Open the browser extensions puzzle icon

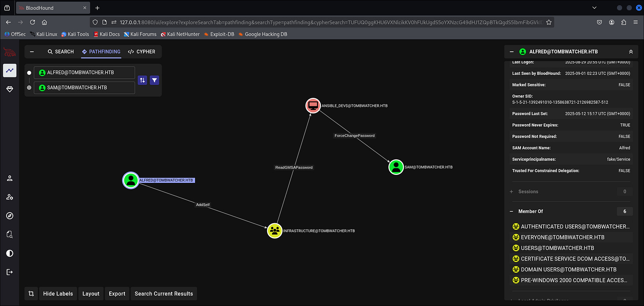click(x=624, y=22)
